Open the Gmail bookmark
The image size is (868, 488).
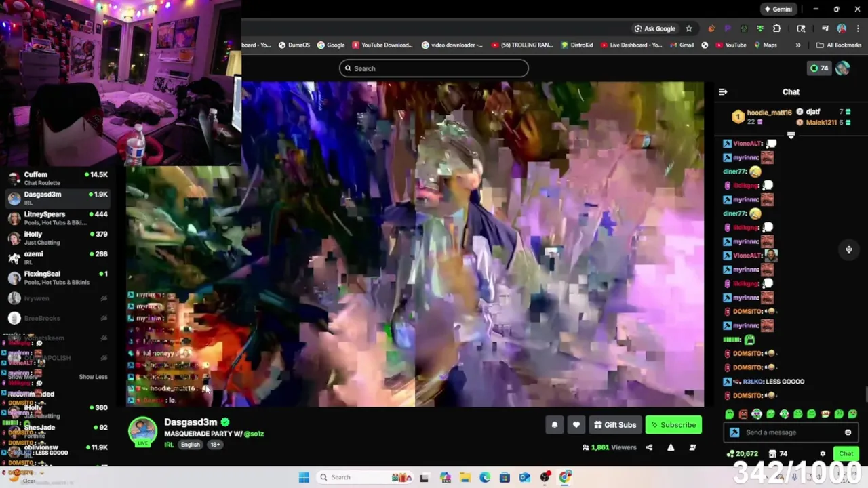[682, 45]
